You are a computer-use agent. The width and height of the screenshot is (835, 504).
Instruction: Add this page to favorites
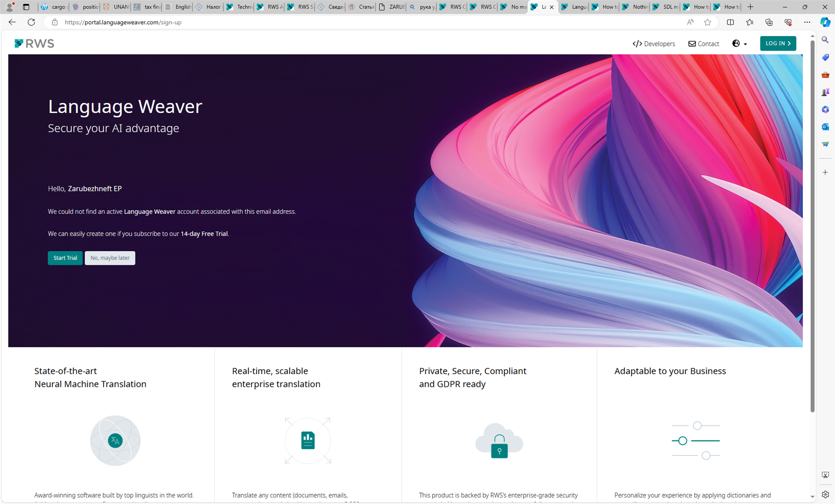click(707, 22)
